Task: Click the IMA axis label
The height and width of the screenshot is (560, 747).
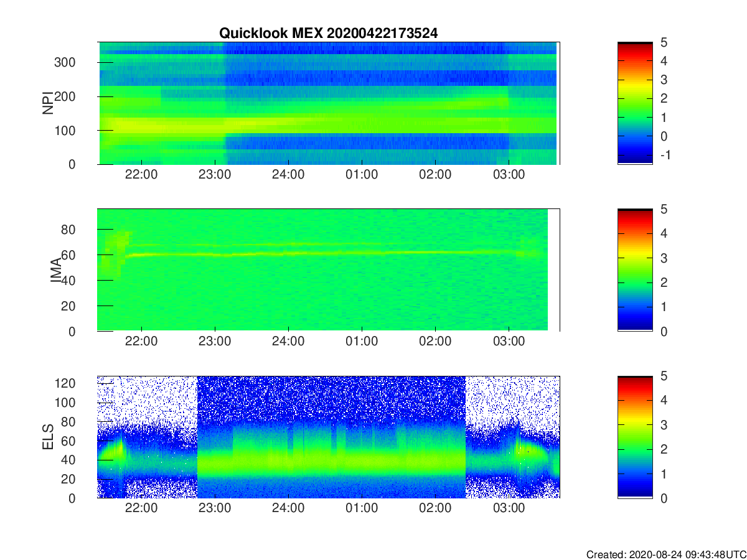Action: pyautogui.click(x=57, y=270)
